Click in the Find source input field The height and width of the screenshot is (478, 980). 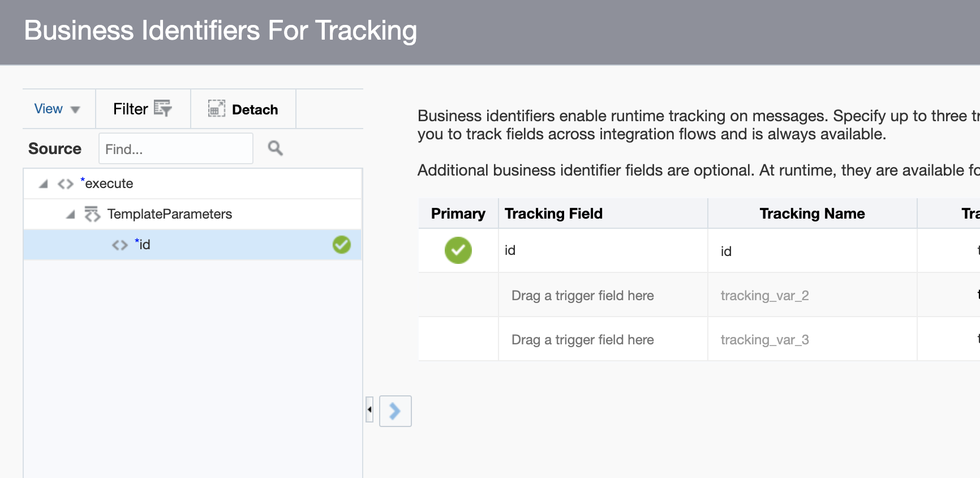coord(175,149)
